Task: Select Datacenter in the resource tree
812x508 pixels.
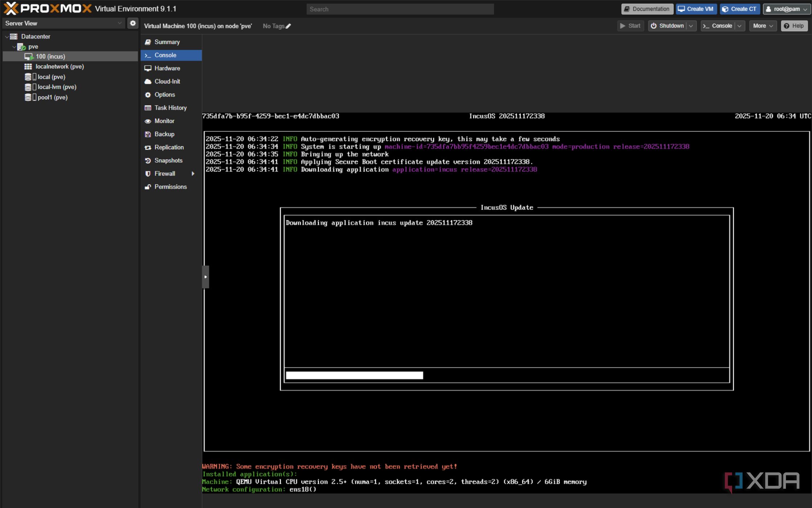Action: click(36, 37)
